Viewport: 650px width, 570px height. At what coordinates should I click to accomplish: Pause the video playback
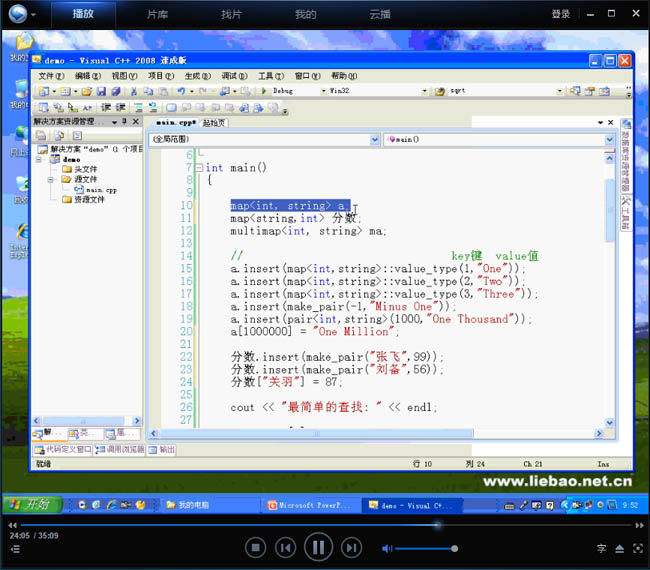pyautogui.click(x=318, y=547)
